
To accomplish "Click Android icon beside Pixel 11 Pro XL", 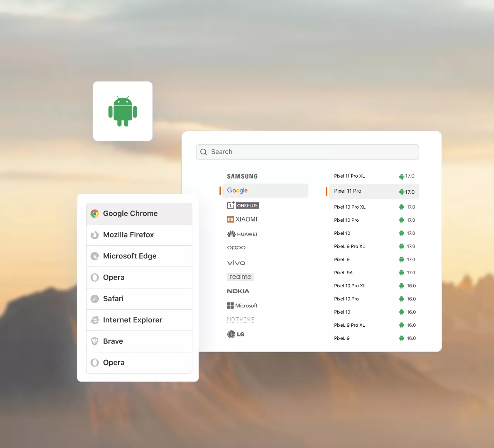I will 401,176.
